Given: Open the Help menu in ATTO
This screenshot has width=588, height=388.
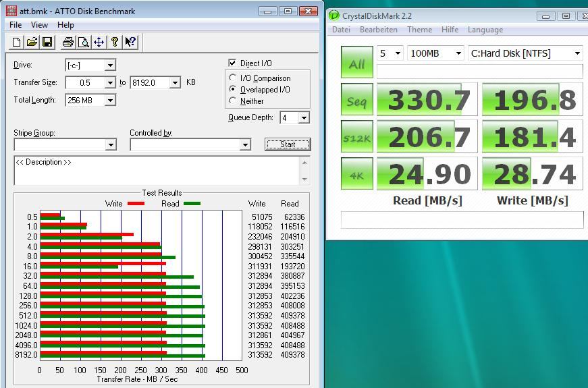Looking at the screenshot, I should (65, 25).
